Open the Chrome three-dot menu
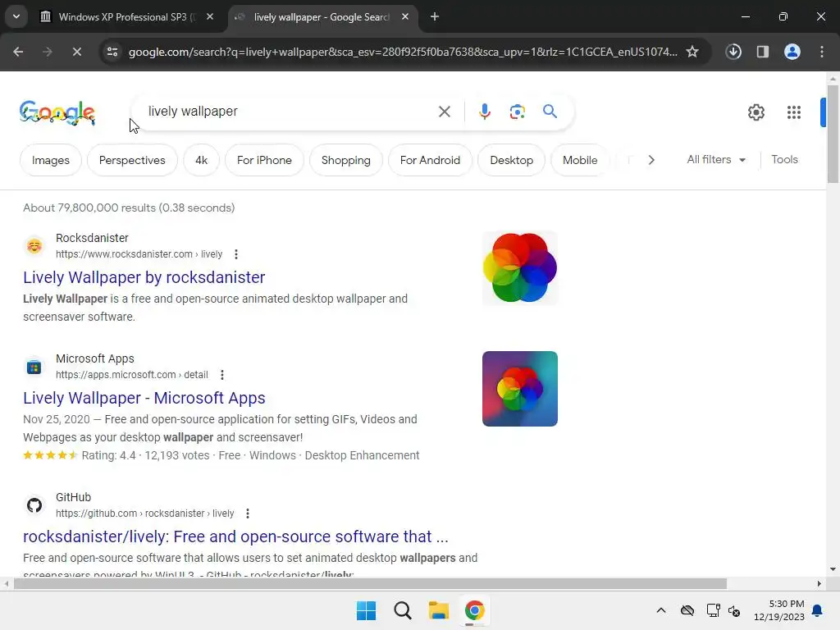840x630 pixels. 822,52
